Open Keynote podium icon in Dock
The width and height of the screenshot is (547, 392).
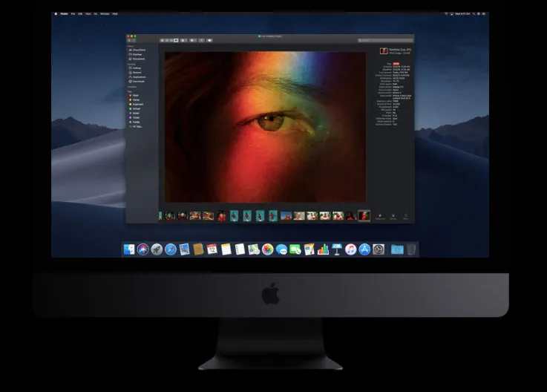[x=337, y=249]
